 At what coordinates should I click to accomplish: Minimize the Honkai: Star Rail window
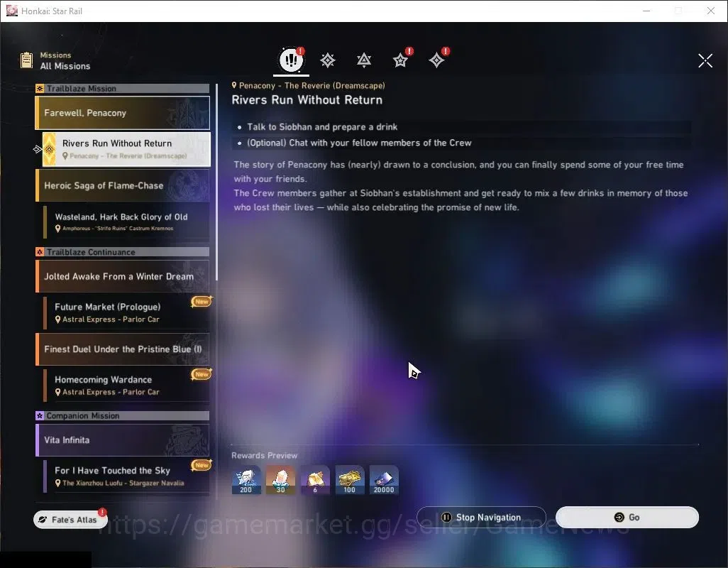pyautogui.click(x=646, y=11)
